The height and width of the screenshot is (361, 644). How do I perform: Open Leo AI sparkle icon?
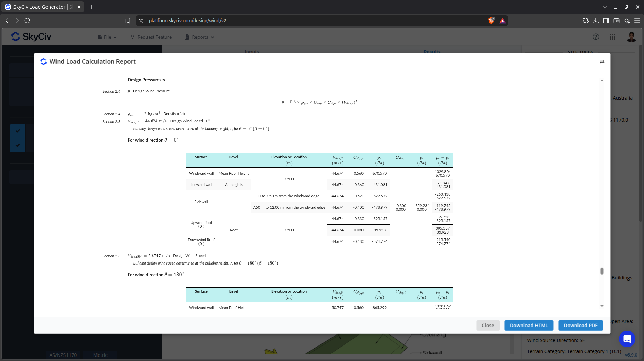(x=627, y=21)
